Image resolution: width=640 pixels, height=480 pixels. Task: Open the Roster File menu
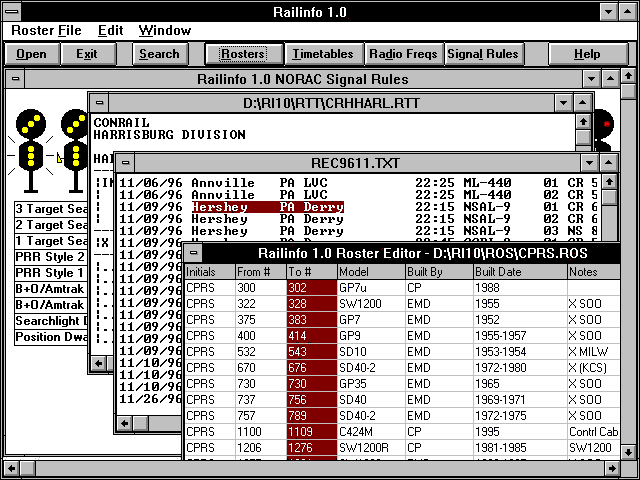[x=46, y=31]
